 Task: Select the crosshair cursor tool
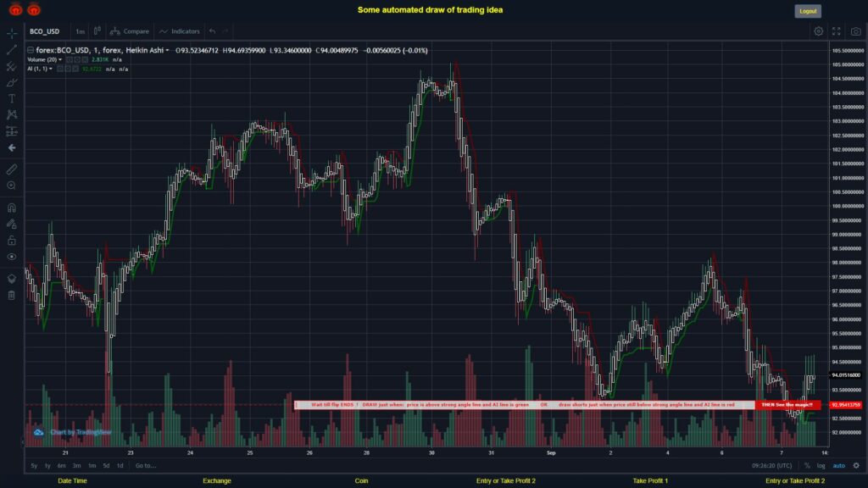tap(12, 33)
